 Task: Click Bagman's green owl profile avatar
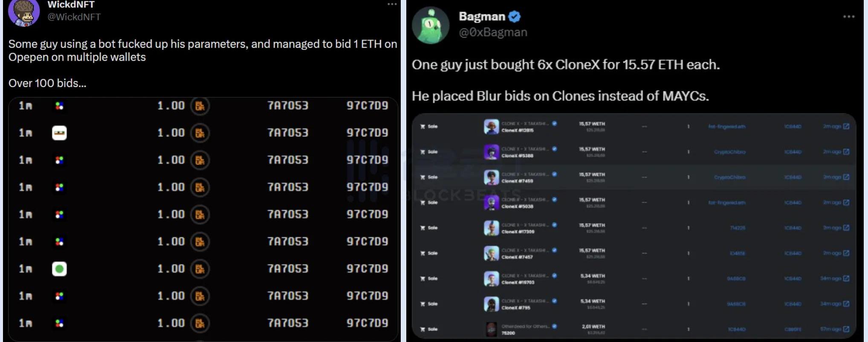(431, 26)
